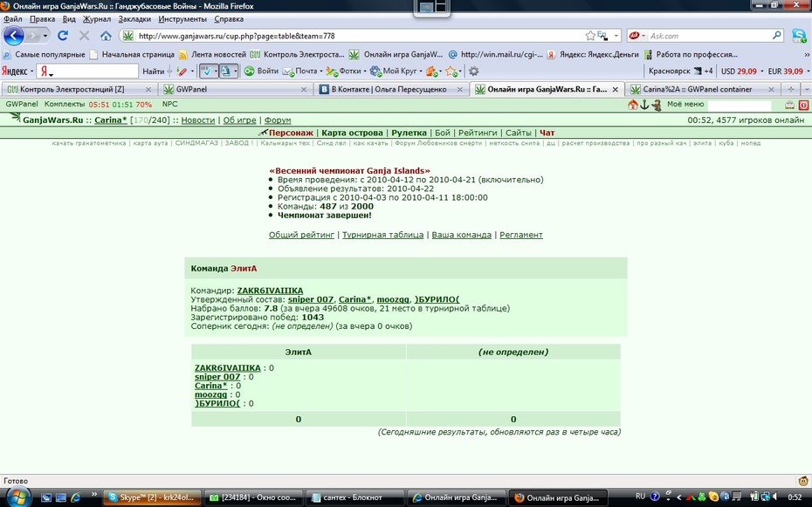812x507 pixels.
Task: Open the Форум link in header
Action: (278, 120)
